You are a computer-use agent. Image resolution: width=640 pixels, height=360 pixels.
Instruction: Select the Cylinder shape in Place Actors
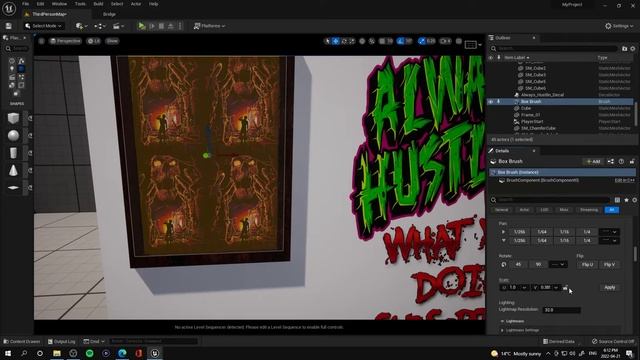click(13, 153)
